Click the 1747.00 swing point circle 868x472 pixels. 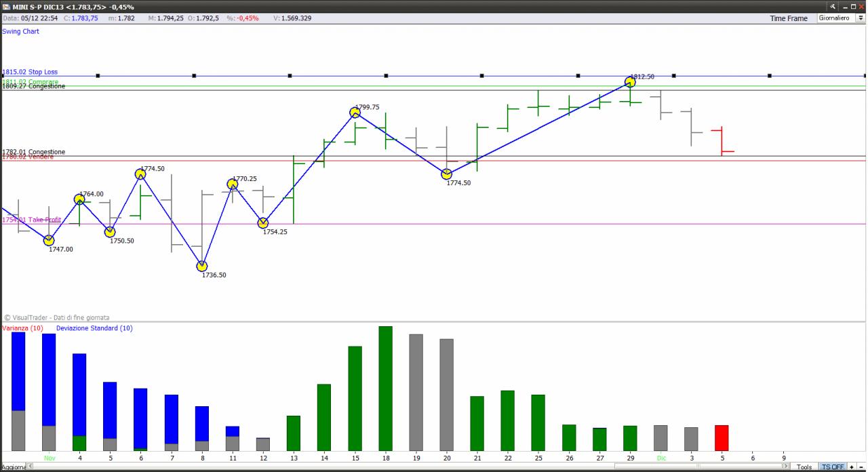(x=49, y=240)
